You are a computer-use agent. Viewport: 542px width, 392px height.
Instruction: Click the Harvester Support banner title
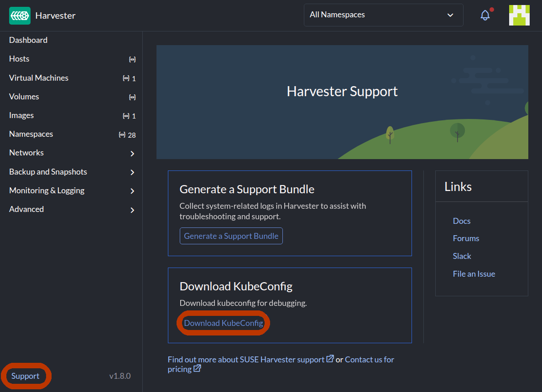point(342,92)
